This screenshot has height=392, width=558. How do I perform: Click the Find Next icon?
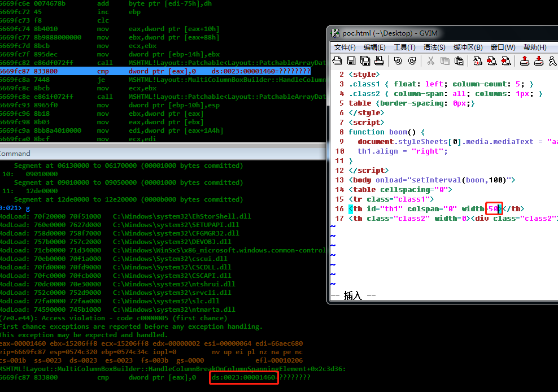(492, 61)
